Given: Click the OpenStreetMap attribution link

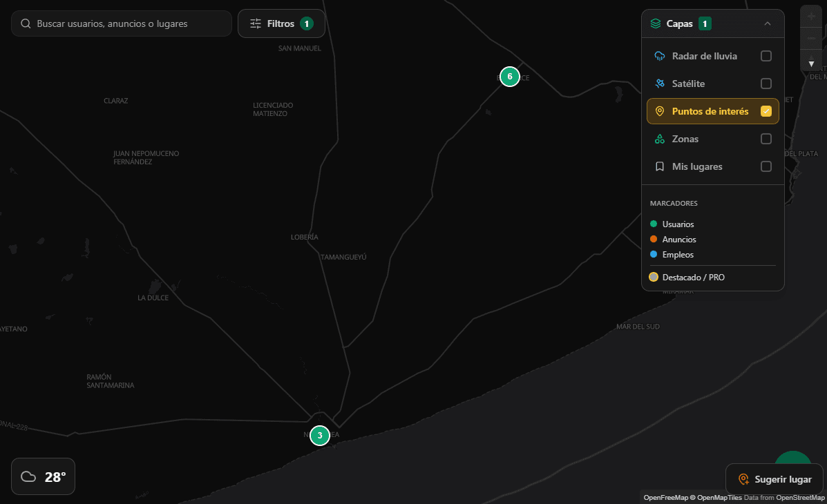Looking at the screenshot, I should pos(800,498).
